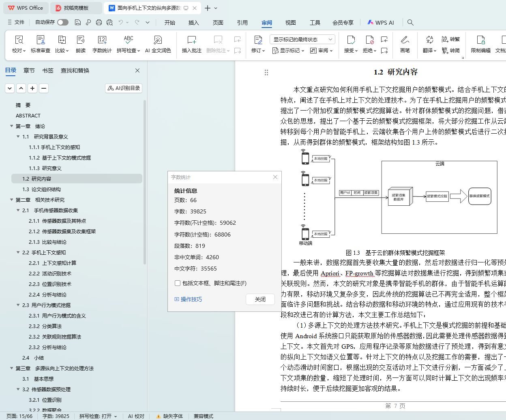This screenshot has height=420, width=506.
Task: Click the search magnifier icon in menu bar
Action: (410, 23)
